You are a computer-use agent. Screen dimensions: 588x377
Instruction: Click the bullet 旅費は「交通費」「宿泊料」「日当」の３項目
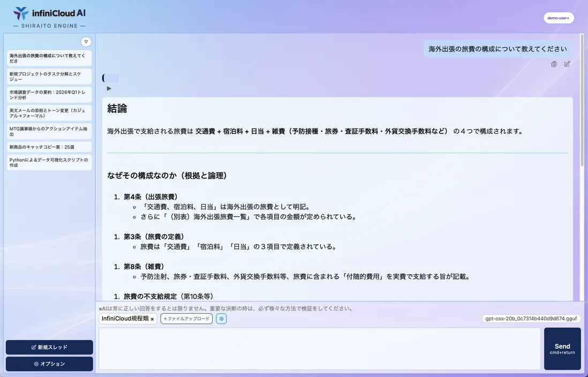click(238, 247)
